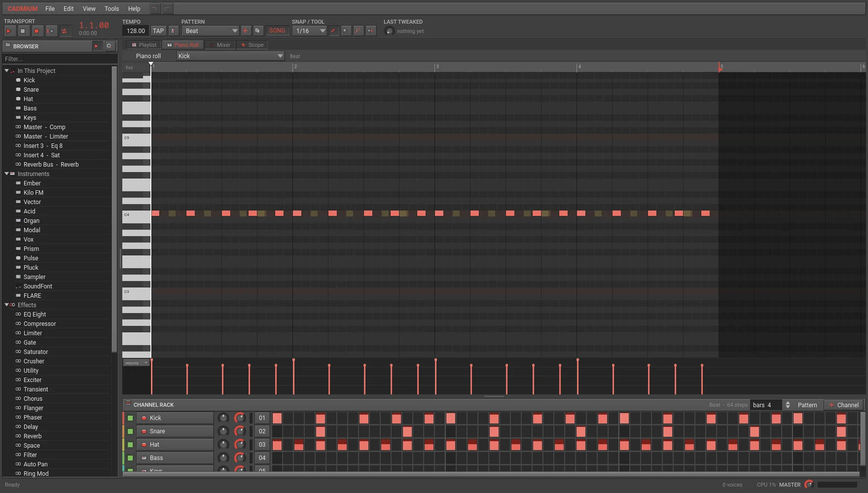Adjust the Kick channel volume knob
Viewport: 868px width, 493px height.
[x=240, y=418]
